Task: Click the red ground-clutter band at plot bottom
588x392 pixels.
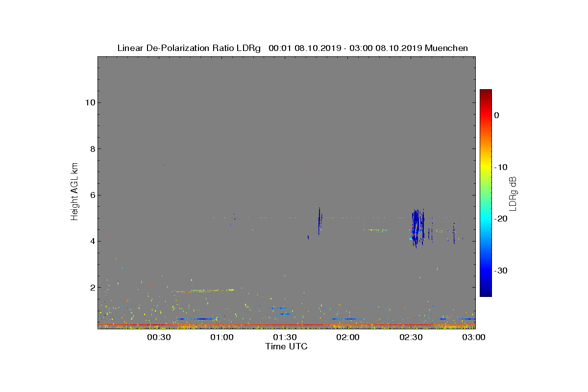Action: 286,325
